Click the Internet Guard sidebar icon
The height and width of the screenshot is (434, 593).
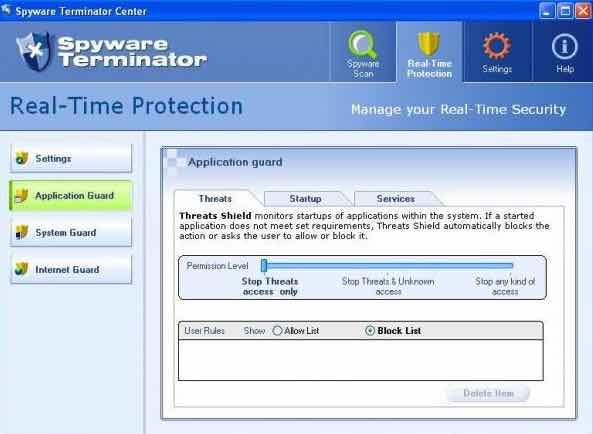coord(22,269)
